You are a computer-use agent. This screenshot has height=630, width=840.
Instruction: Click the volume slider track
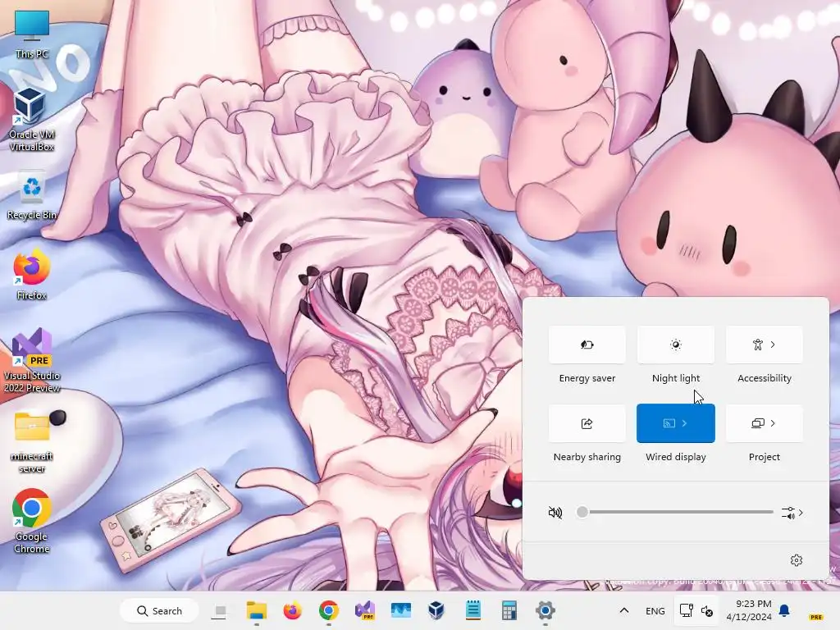click(677, 512)
